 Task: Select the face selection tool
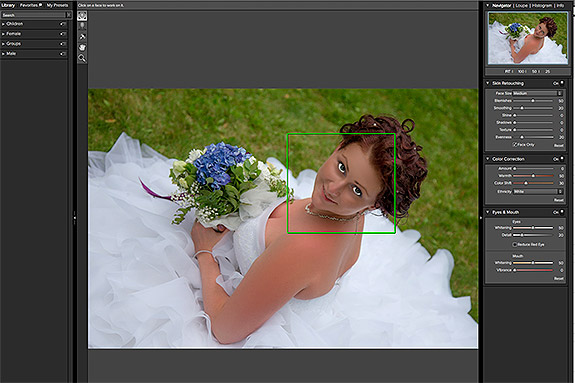tap(82, 15)
